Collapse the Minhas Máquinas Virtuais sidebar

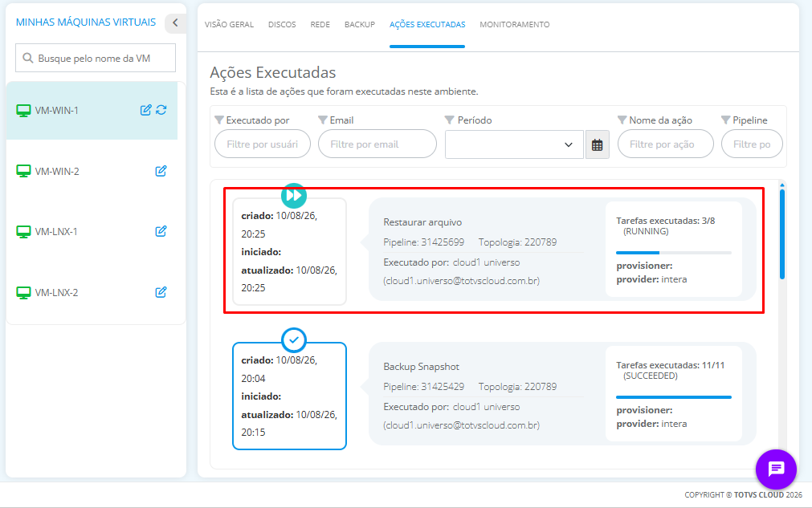click(x=175, y=22)
